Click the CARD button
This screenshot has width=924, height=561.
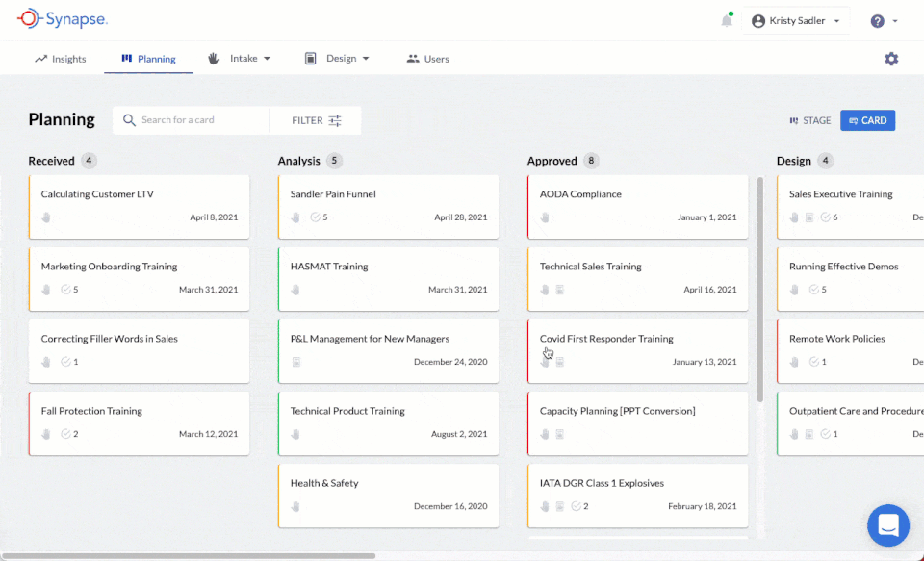(x=867, y=120)
